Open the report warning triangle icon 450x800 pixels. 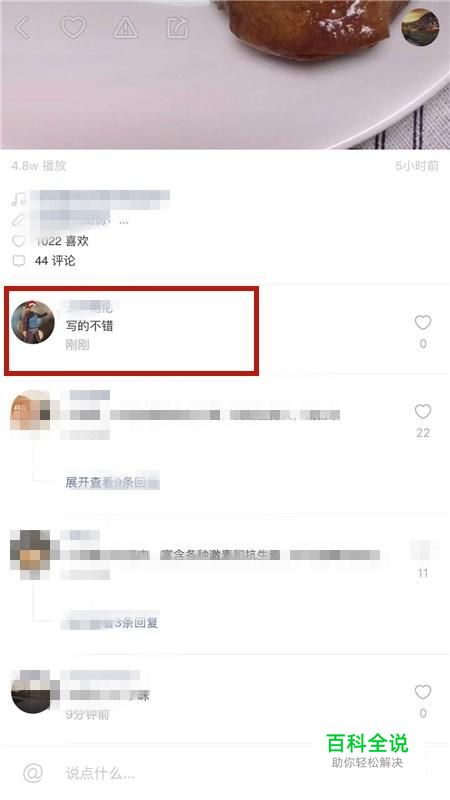tap(126, 28)
